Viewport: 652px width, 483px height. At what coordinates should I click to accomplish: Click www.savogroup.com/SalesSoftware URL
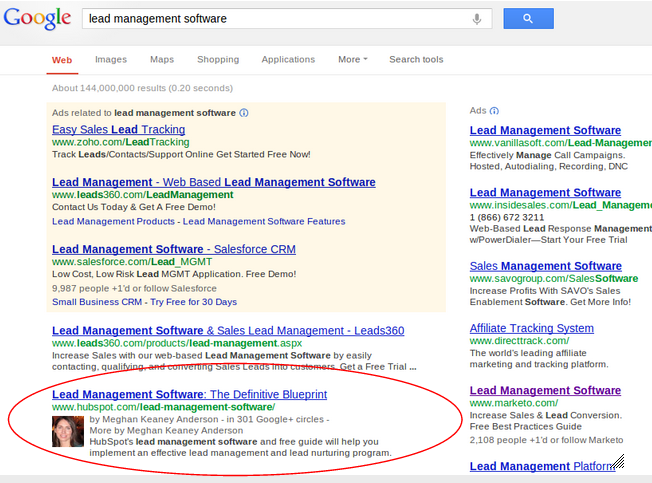[x=554, y=278]
